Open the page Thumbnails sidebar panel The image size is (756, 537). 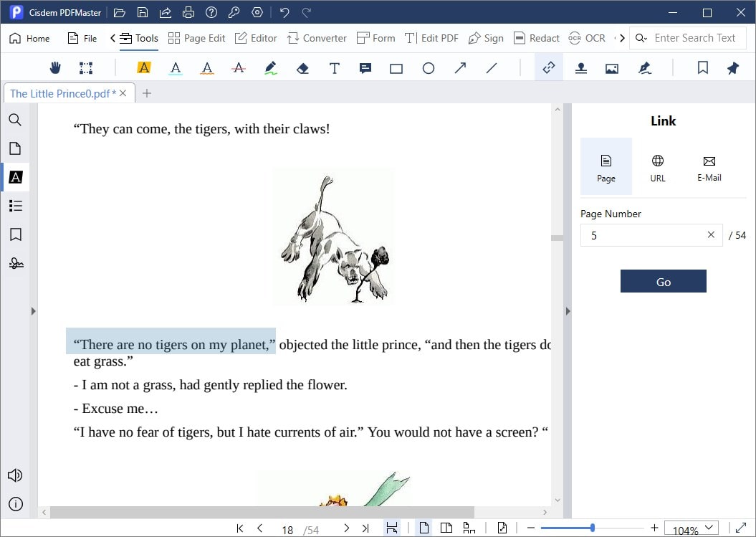[16, 148]
